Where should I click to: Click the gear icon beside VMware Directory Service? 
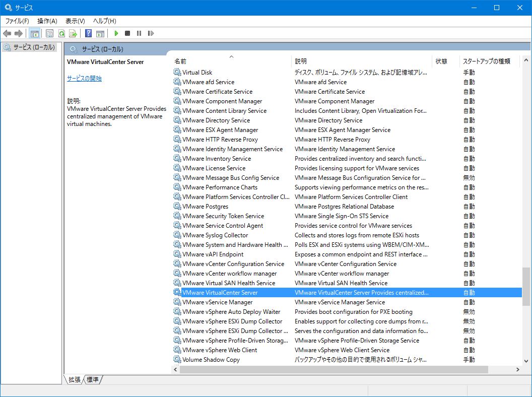click(x=177, y=120)
